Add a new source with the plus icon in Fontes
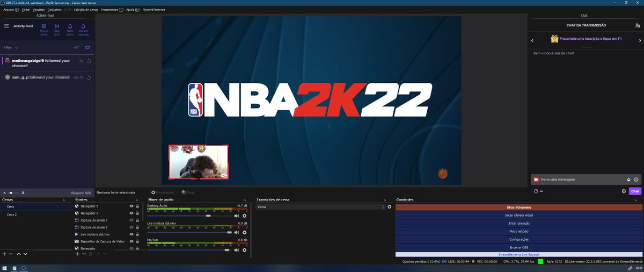The width and height of the screenshot is (644, 272). (77, 253)
